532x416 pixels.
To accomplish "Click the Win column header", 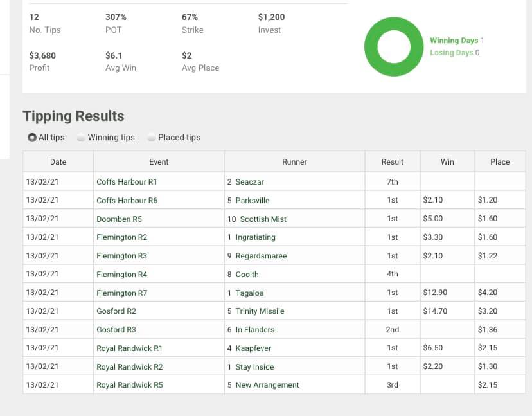I will (447, 162).
